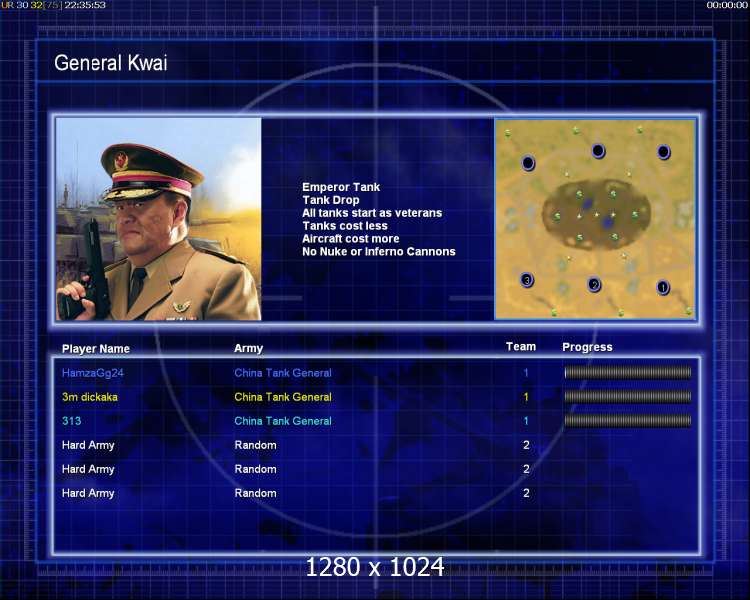Select player name 313

[71, 421]
